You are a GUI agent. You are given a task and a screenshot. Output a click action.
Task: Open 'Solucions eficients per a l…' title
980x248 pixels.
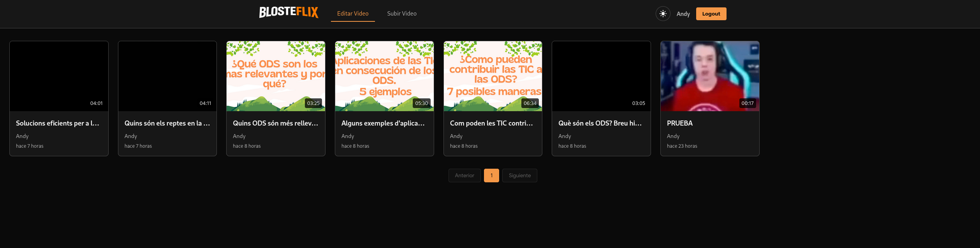point(58,123)
